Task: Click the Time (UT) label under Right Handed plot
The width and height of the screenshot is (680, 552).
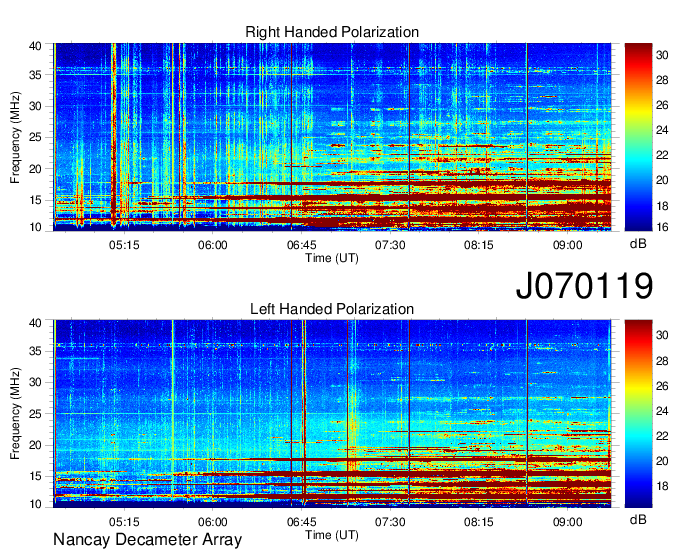Action: click(x=332, y=258)
